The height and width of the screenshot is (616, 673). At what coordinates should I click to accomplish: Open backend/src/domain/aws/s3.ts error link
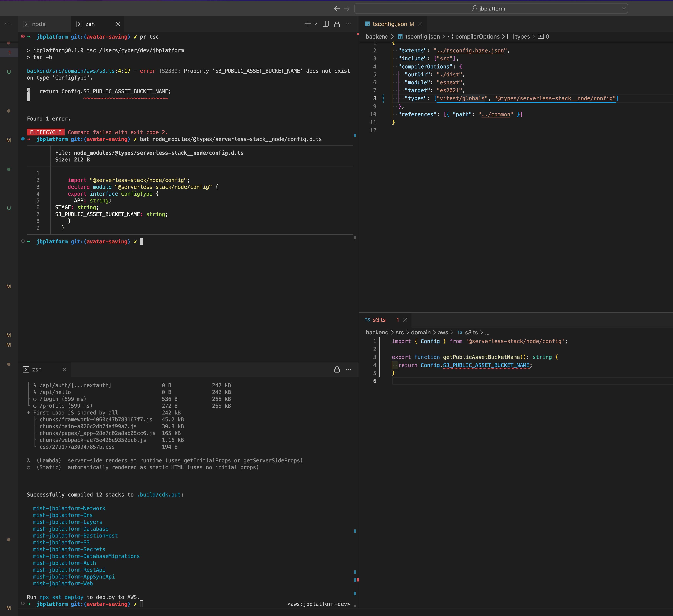pos(71,71)
